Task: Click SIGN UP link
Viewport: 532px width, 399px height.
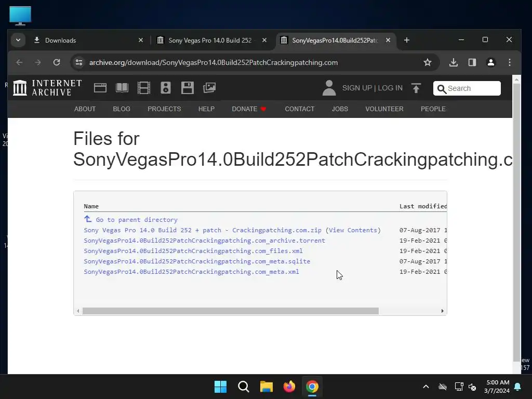Action: (357, 88)
